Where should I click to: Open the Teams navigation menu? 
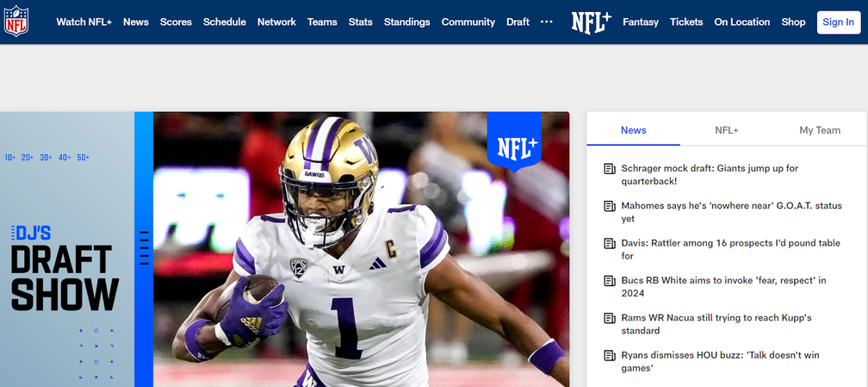(322, 22)
